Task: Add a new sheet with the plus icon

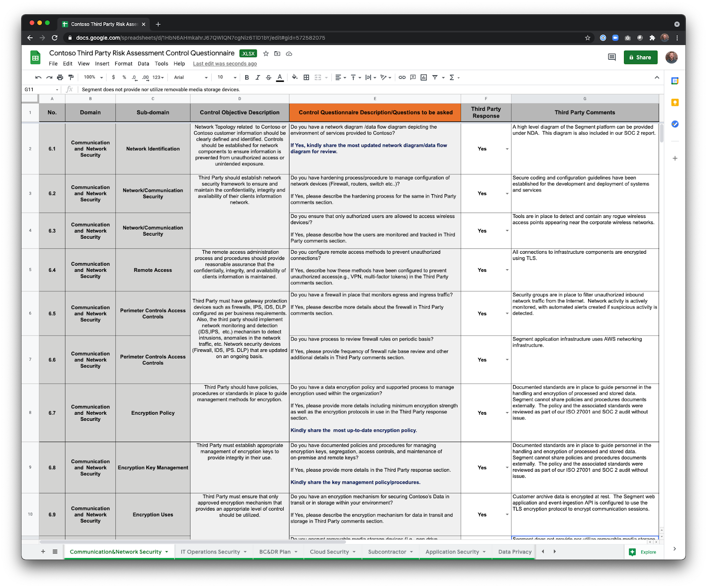Action: click(x=43, y=552)
